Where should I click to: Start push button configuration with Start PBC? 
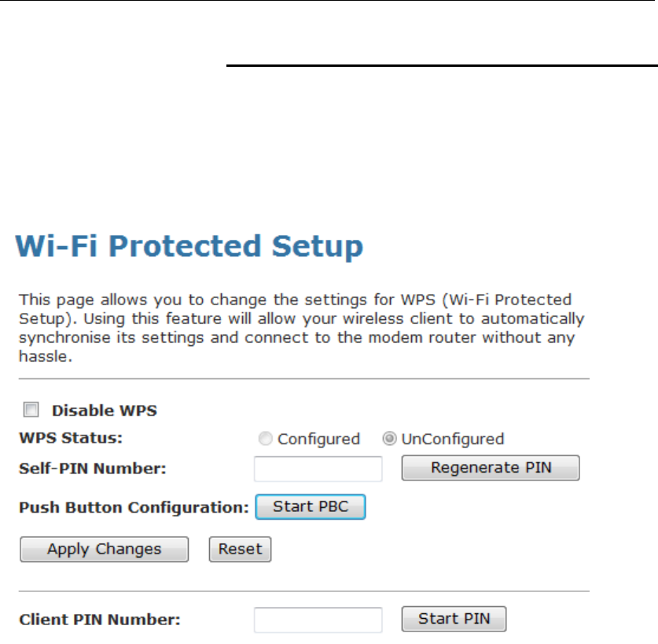(x=311, y=507)
